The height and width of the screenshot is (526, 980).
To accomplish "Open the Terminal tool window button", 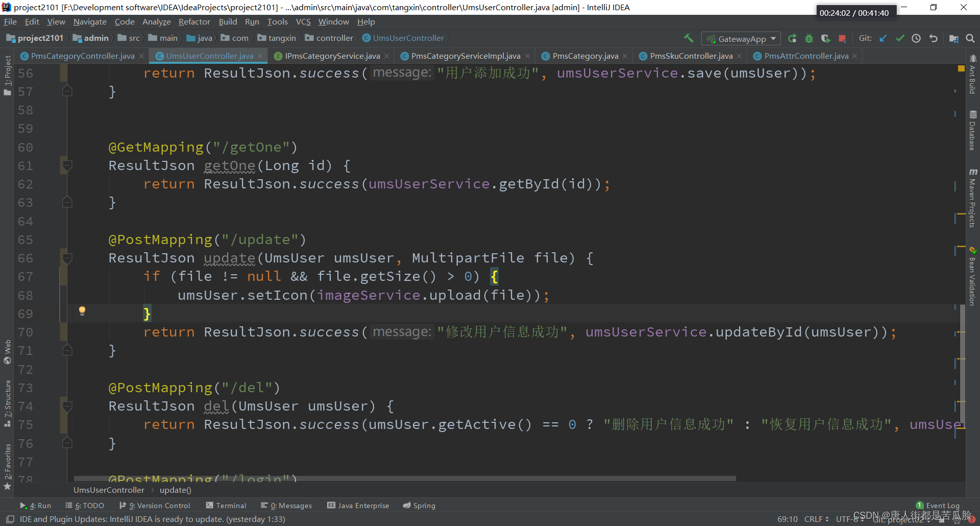I will 226,506.
